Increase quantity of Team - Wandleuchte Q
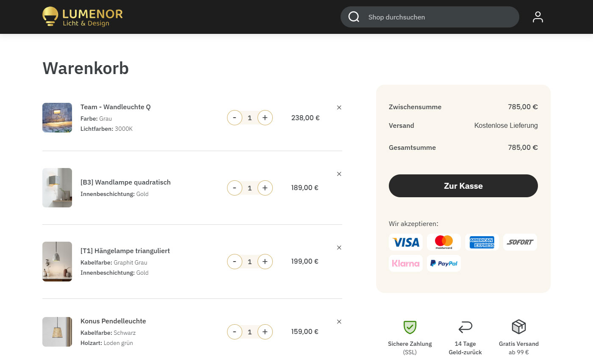This screenshot has width=593, height=364. [x=265, y=118]
